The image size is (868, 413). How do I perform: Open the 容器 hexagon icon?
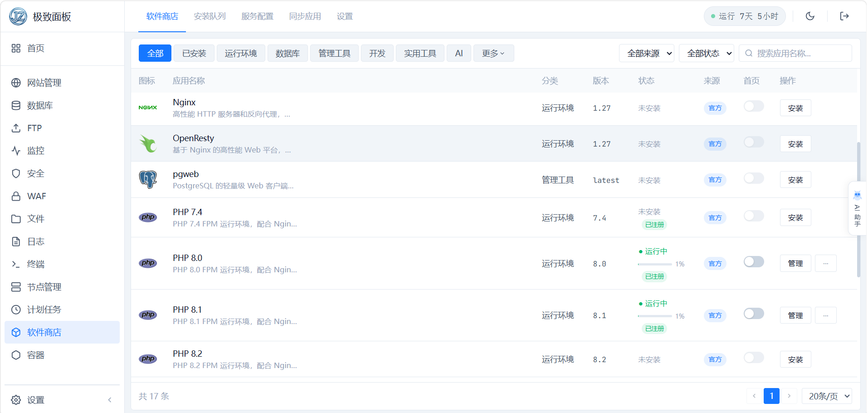[16, 355]
